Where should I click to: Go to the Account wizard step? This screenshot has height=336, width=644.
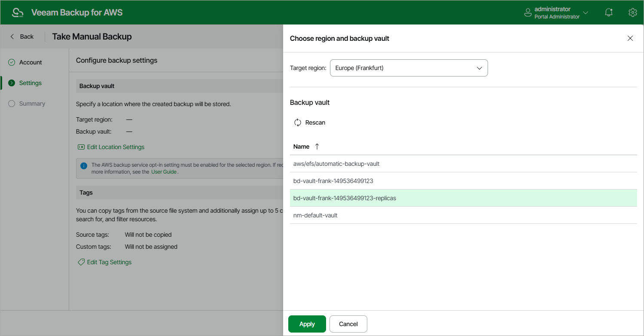[x=31, y=62]
